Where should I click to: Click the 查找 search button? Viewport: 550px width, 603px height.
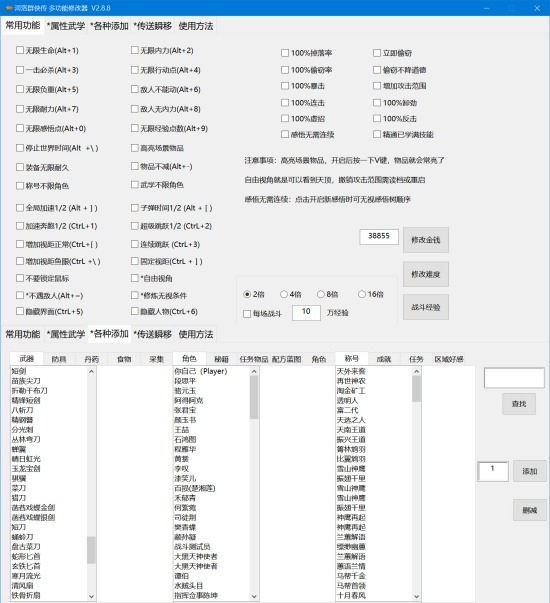click(519, 403)
